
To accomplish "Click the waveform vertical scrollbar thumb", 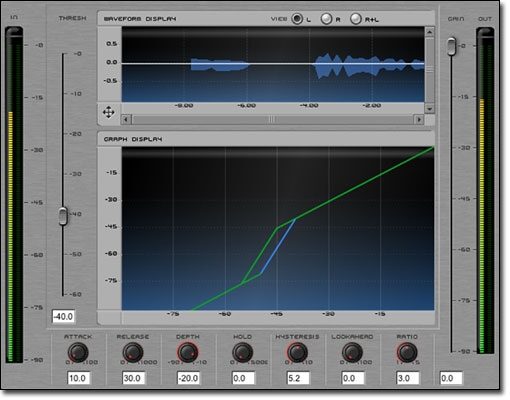I will coord(430,70).
